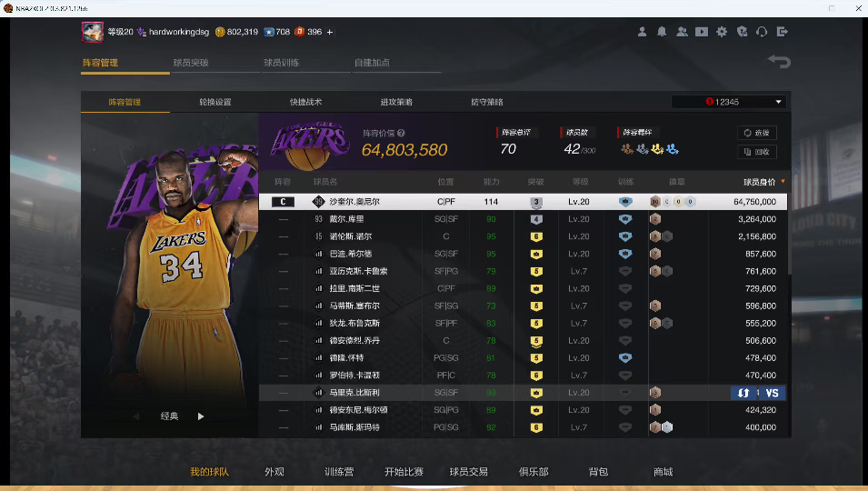Select player row 亚历克斯.卡鲁索
The height and width of the screenshot is (491, 868).
523,271
